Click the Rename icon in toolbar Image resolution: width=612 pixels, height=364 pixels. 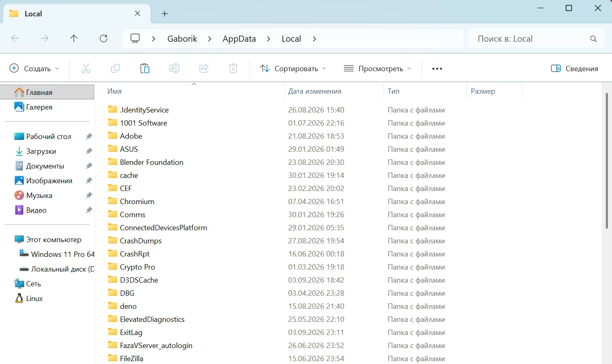coord(174,68)
